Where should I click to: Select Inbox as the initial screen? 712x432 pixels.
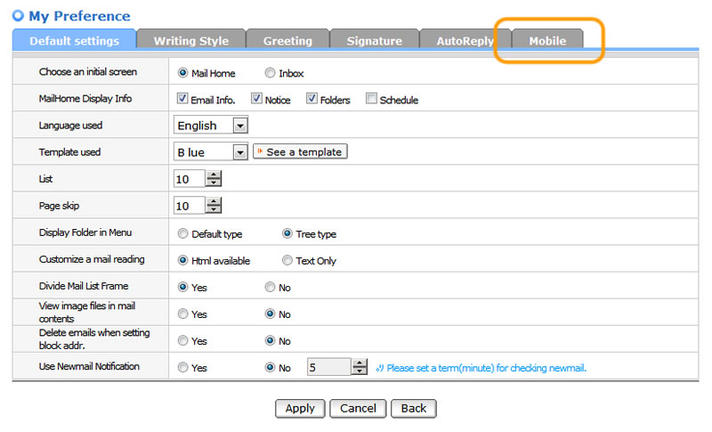click(270, 73)
